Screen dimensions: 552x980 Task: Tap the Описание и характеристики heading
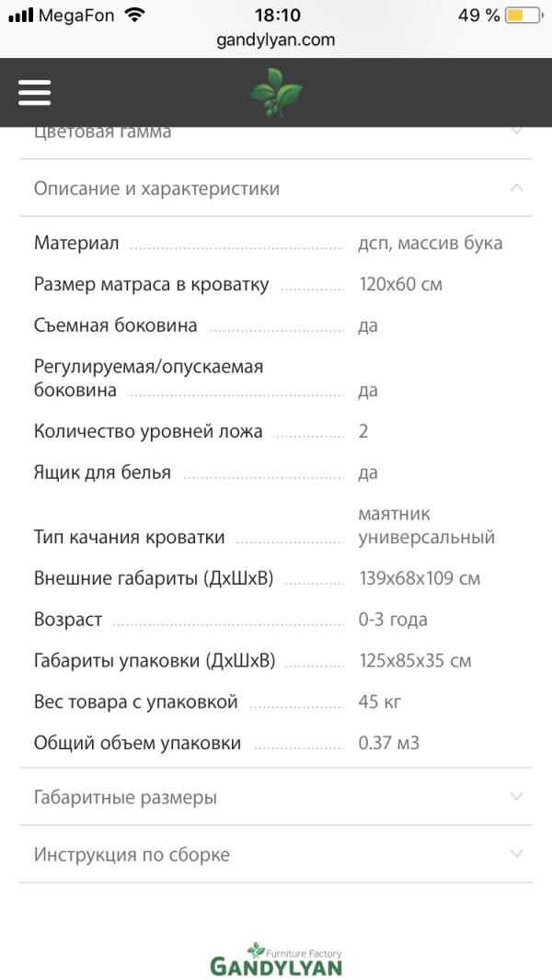[156, 188]
